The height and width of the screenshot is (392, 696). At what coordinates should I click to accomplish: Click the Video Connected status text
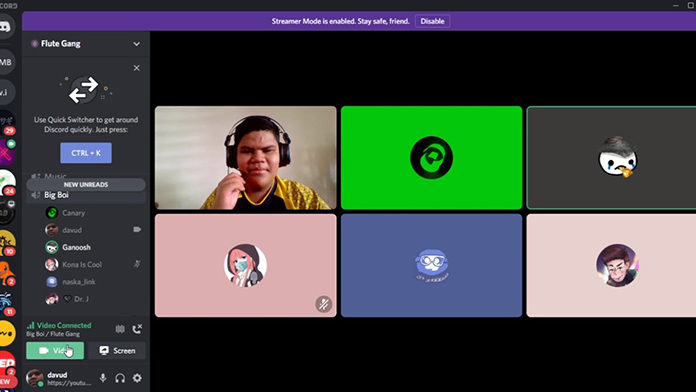pos(64,325)
